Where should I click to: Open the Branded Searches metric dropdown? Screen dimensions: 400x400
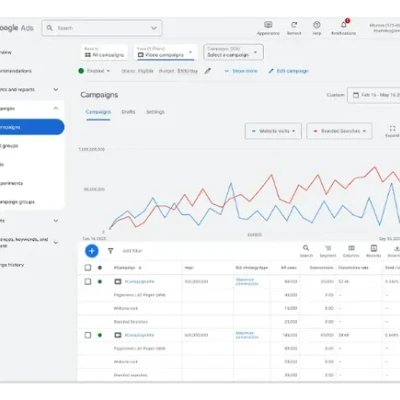(x=339, y=131)
